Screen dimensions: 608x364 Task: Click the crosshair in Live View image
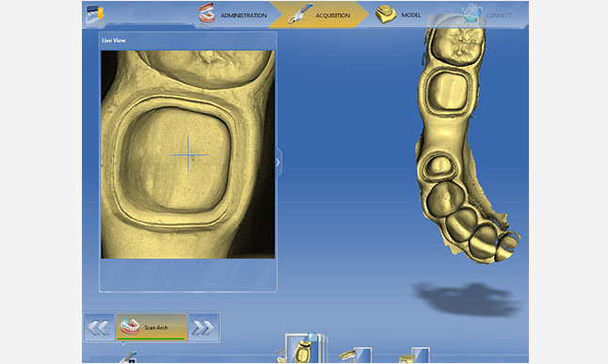[188, 154]
